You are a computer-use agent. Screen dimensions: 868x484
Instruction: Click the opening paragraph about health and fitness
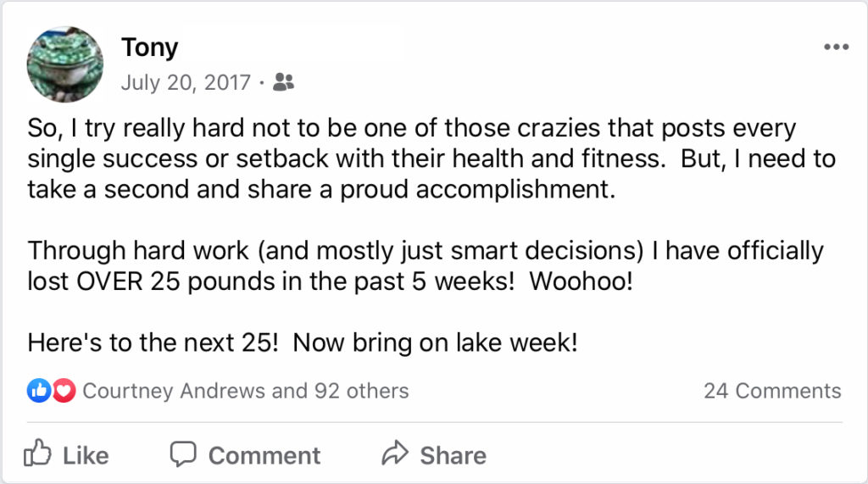tap(431, 159)
